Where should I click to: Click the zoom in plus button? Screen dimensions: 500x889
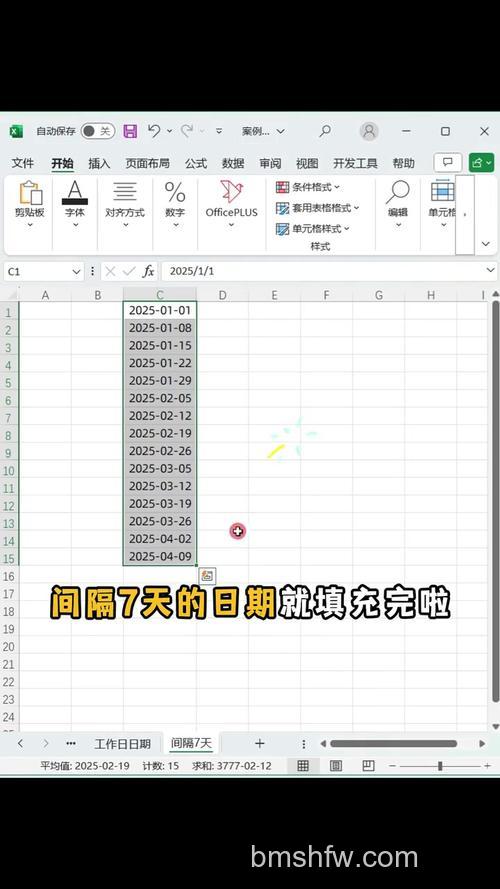[487, 766]
